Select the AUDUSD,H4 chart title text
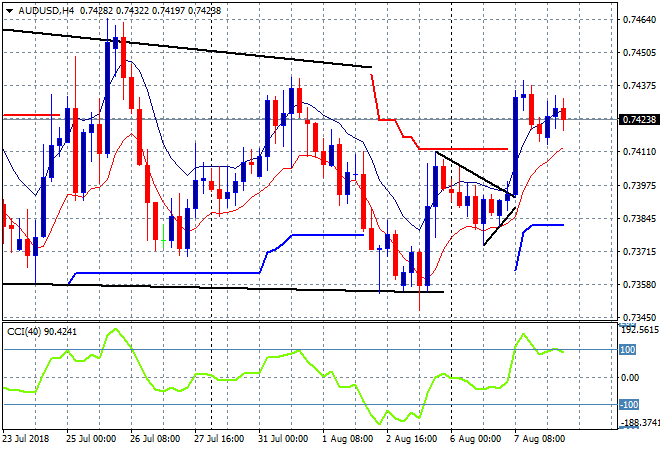Image resolution: width=660 pixels, height=450 pixels. pos(46,11)
